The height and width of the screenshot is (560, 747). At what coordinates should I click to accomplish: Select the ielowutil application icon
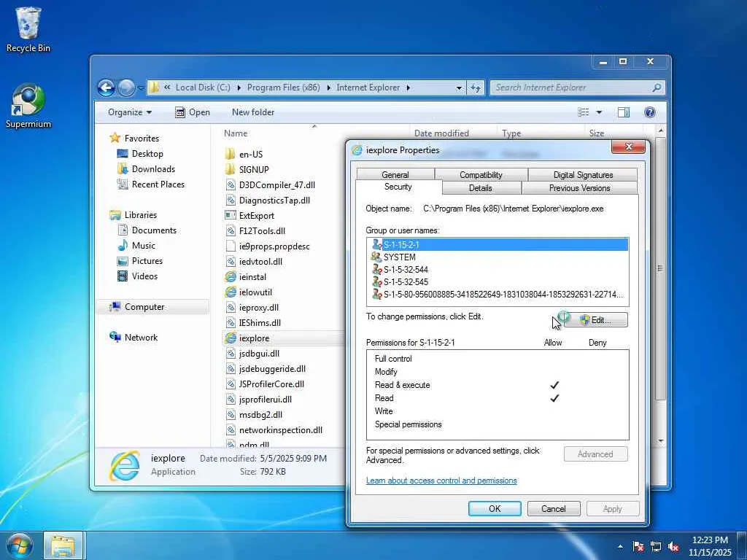tap(230, 292)
